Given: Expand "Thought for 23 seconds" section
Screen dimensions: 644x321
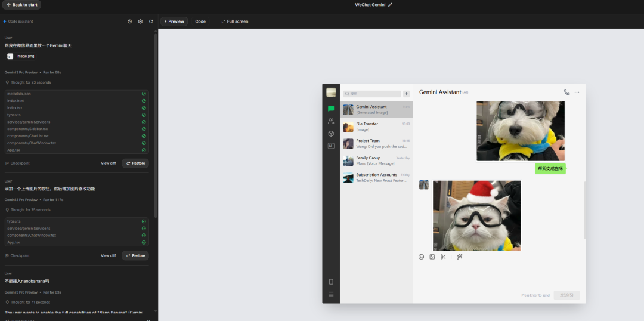Looking at the screenshot, I should pyautogui.click(x=28, y=82).
